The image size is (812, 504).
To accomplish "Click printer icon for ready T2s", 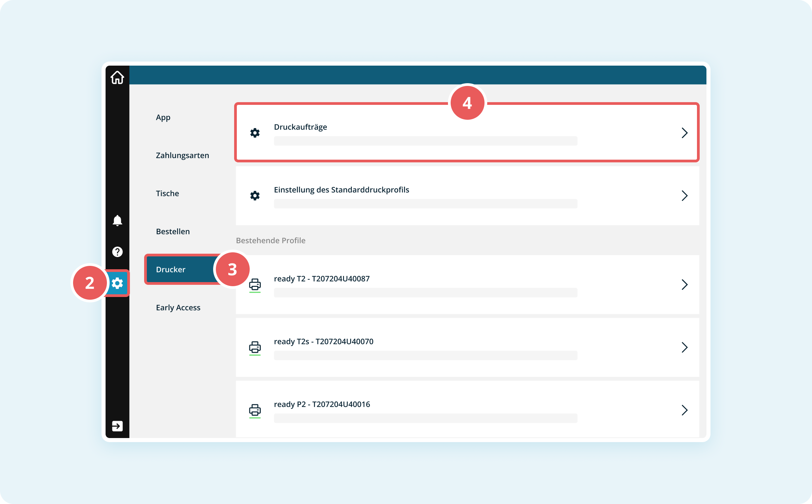I will tap(255, 347).
